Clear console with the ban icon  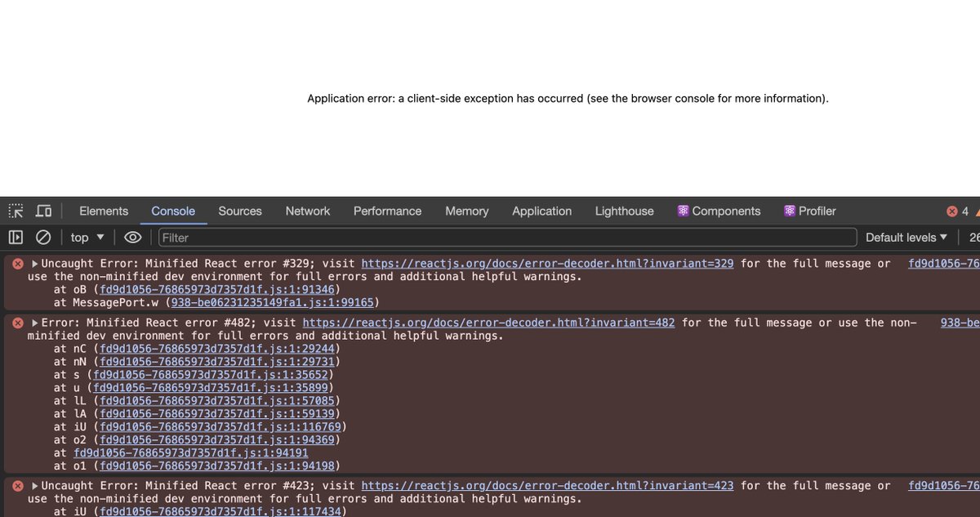(44, 238)
